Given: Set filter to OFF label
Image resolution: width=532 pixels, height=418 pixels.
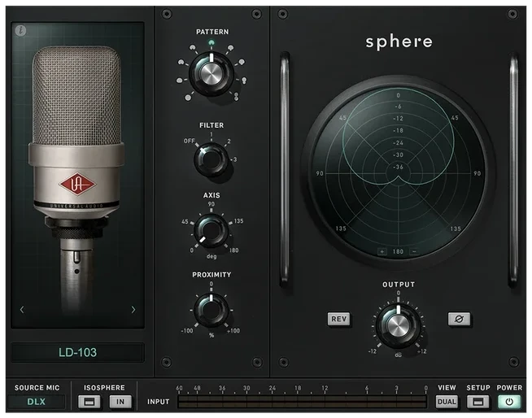Looking at the screenshot, I should tap(189, 141).
